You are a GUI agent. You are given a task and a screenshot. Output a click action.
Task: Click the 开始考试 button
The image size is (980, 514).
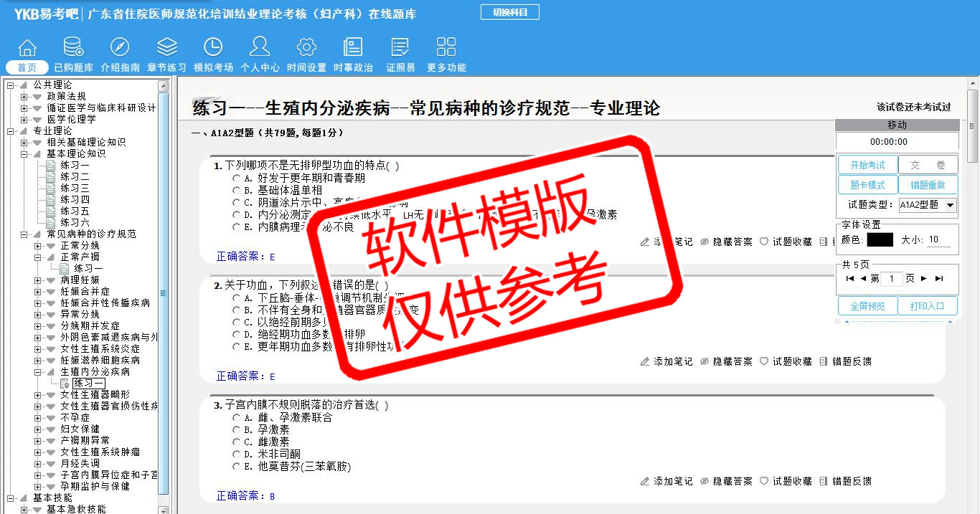coord(867,165)
